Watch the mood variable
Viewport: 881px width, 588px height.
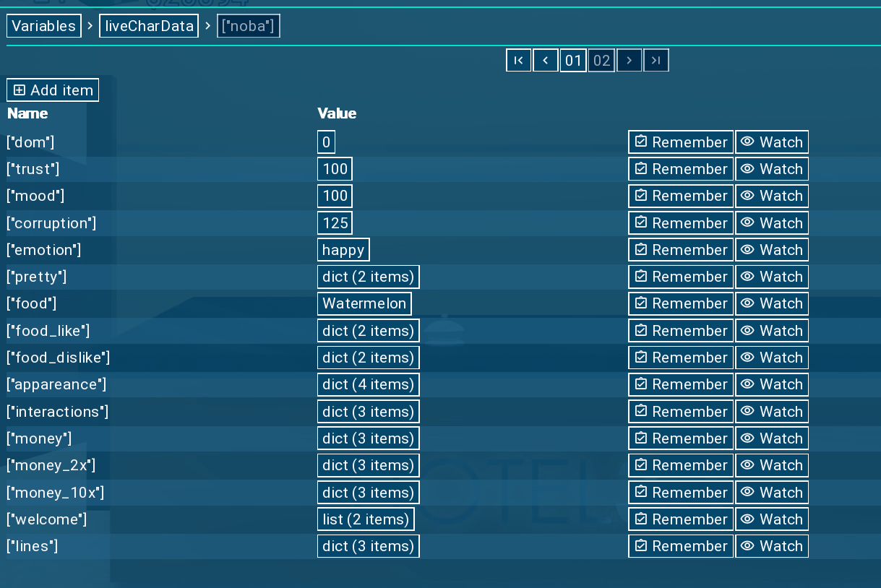[772, 196]
